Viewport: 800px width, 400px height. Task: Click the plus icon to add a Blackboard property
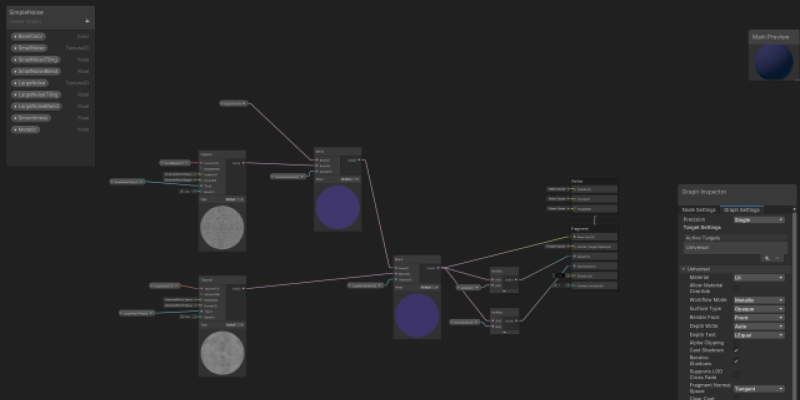pos(87,20)
